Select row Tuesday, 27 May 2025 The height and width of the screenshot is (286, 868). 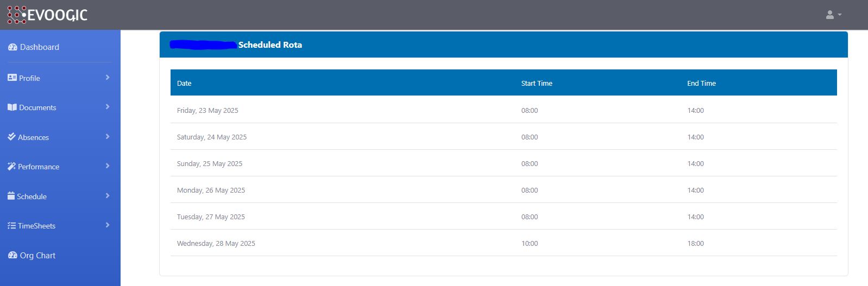504,217
